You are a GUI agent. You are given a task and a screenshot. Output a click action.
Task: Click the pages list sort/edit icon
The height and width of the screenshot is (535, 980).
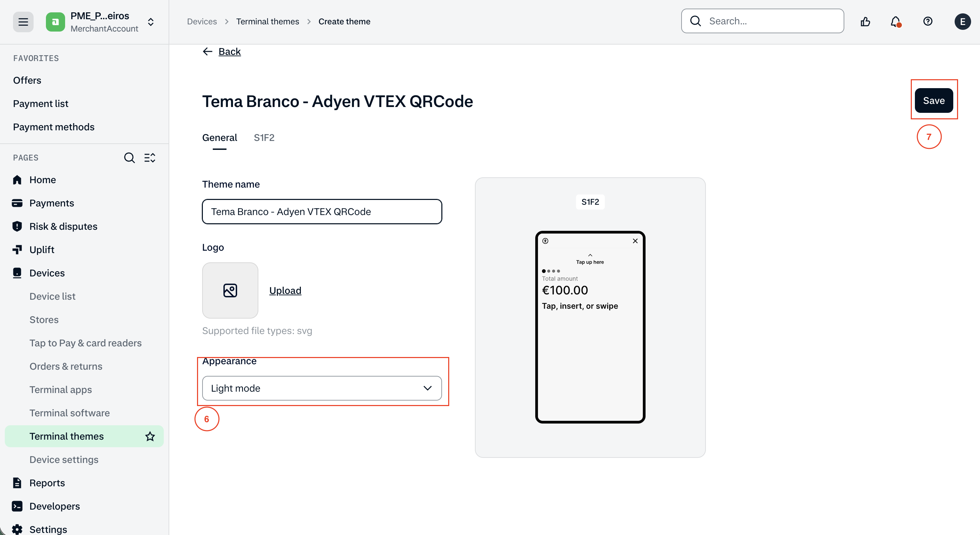150,158
